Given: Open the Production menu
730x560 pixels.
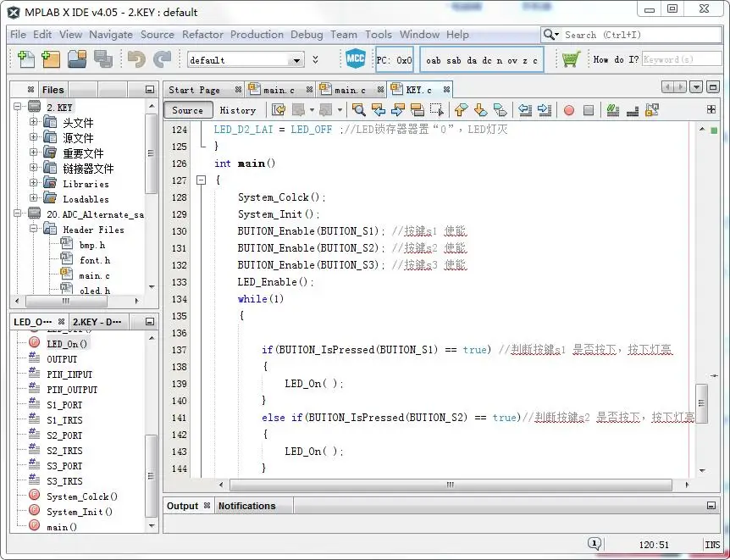Looking at the screenshot, I should [x=257, y=35].
